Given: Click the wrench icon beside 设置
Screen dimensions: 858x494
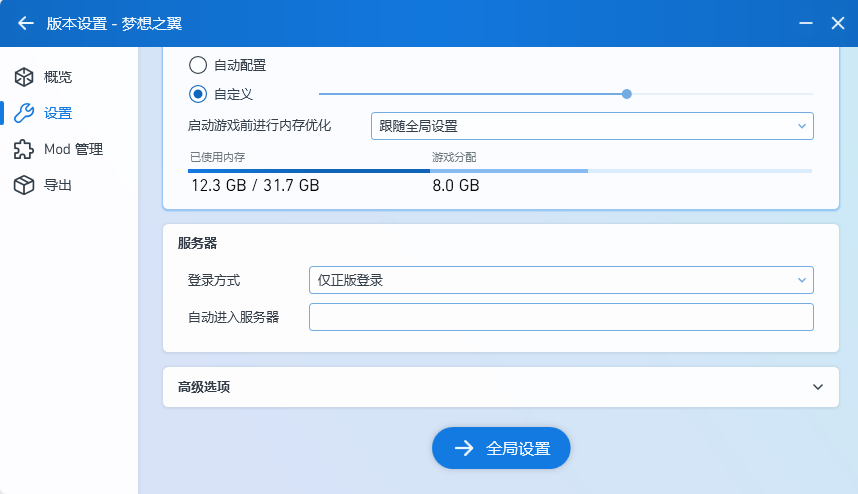Looking at the screenshot, I should [x=24, y=113].
